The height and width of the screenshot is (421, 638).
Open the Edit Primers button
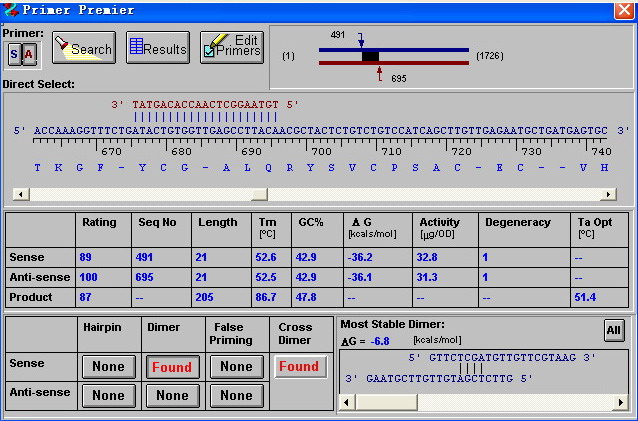click(x=232, y=48)
